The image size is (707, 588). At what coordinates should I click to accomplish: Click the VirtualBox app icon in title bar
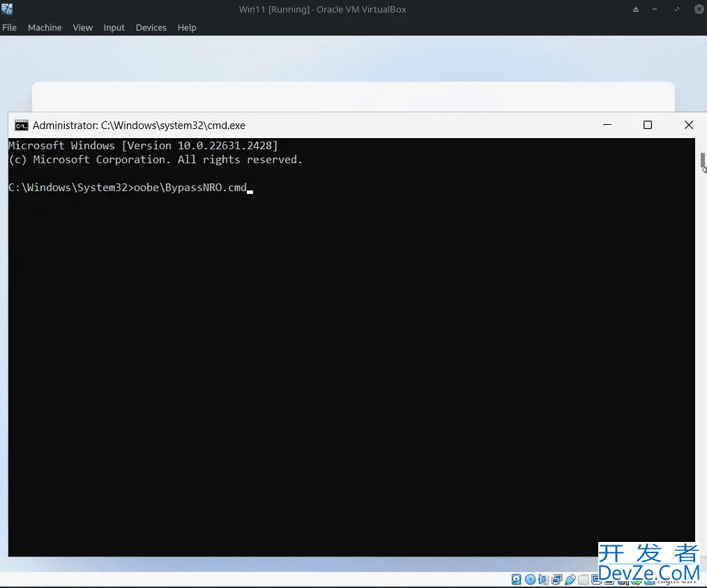coord(7,8)
